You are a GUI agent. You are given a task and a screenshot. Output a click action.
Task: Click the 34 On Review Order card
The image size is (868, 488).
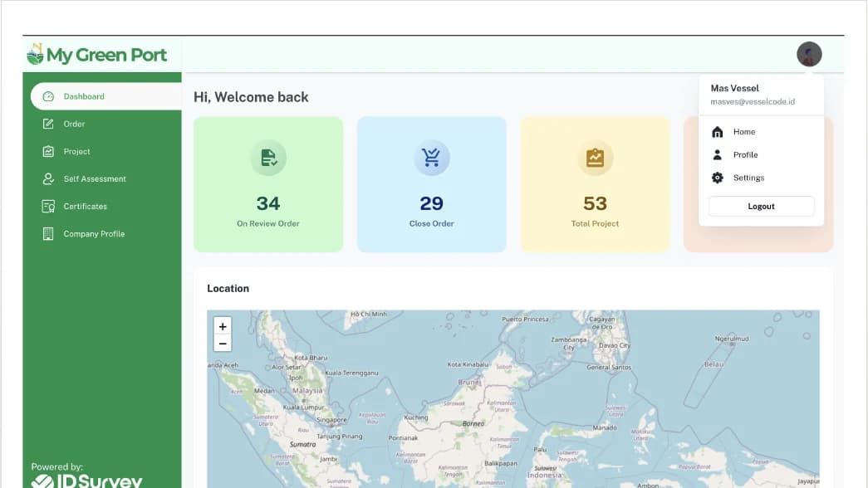pos(268,184)
